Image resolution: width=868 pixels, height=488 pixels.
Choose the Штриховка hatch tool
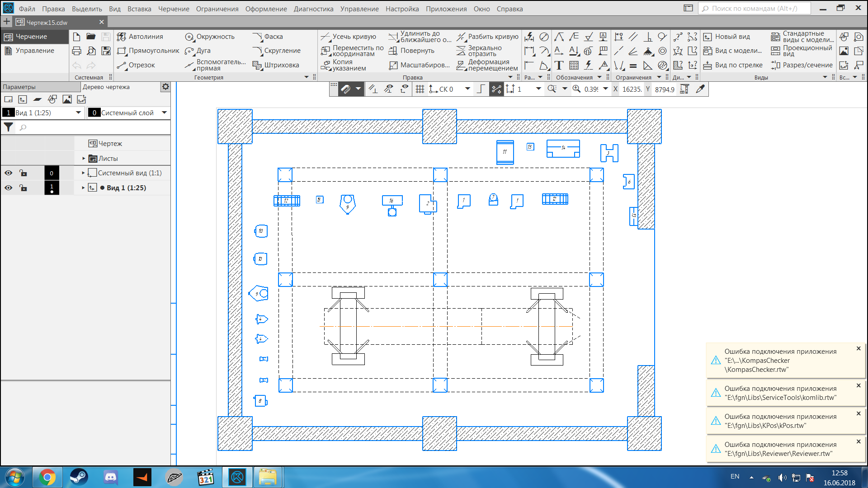point(276,65)
